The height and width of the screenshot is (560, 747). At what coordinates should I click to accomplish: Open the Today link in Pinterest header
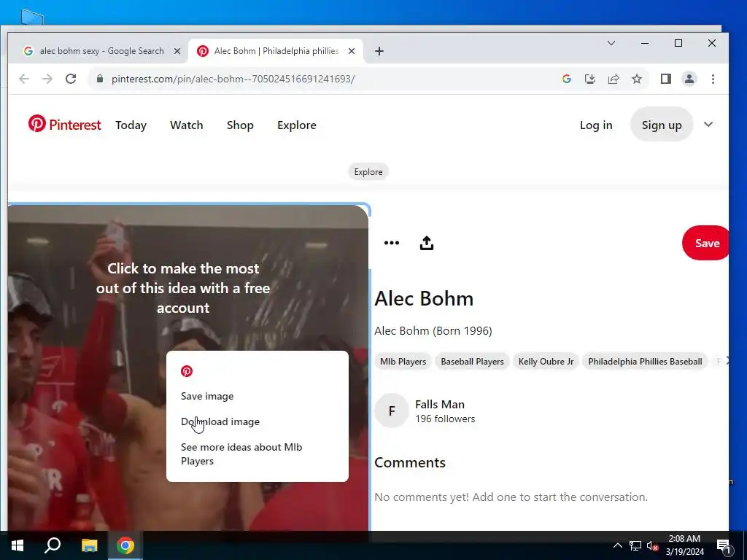point(131,125)
